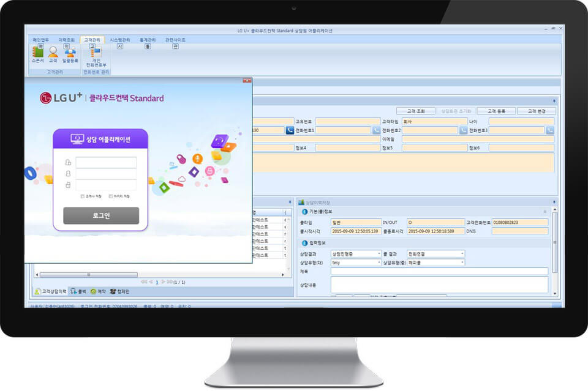The width and height of the screenshot is (588, 391).
Task: Click the vertical scrollbar of the 상담이력저장 panel
Action: (555, 243)
